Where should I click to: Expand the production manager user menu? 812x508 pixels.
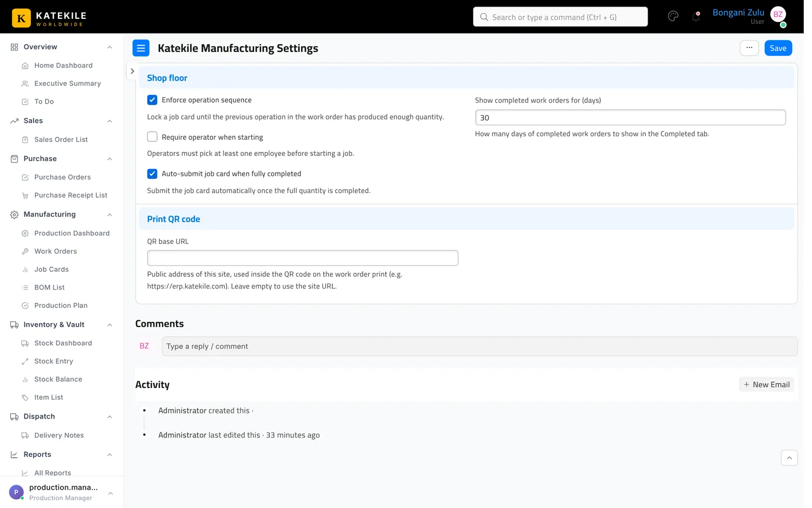[110, 493]
